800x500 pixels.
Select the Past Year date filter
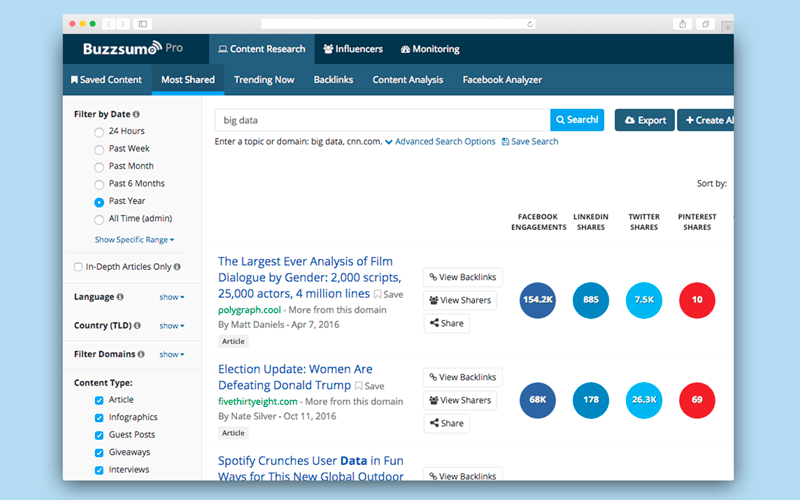click(99, 202)
